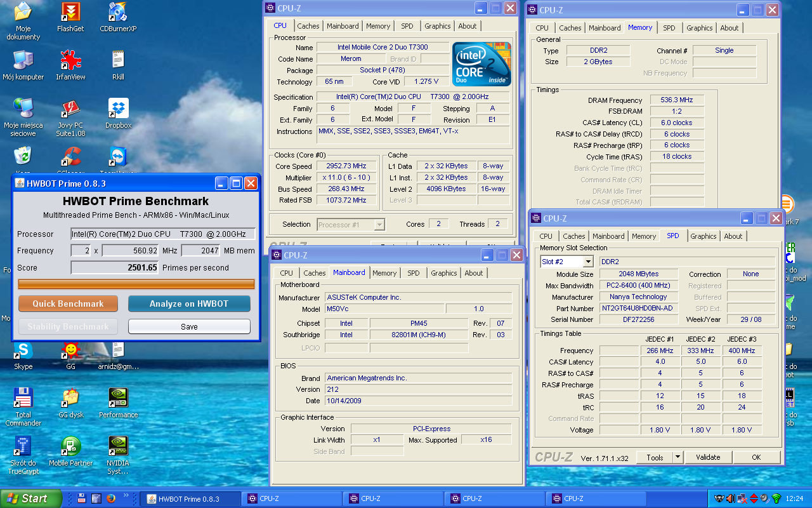Open Graphics tab in the processor CPU-Z window

click(x=438, y=26)
